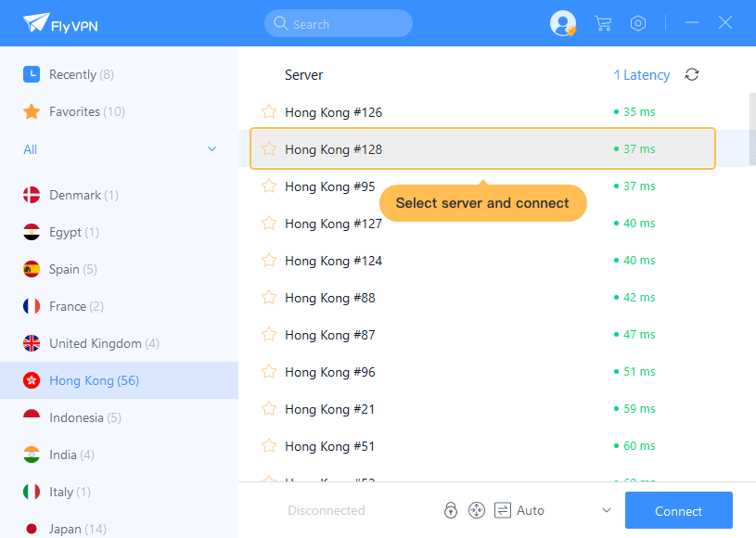Screen dimensions: 756x538
Task: Favorite Hong Kong #127 with its star
Action: point(269,224)
